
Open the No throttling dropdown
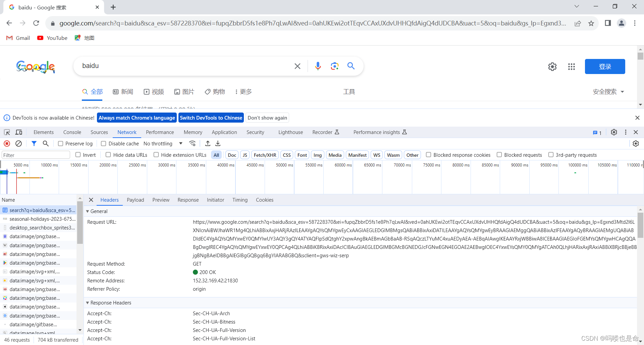click(x=163, y=144)
